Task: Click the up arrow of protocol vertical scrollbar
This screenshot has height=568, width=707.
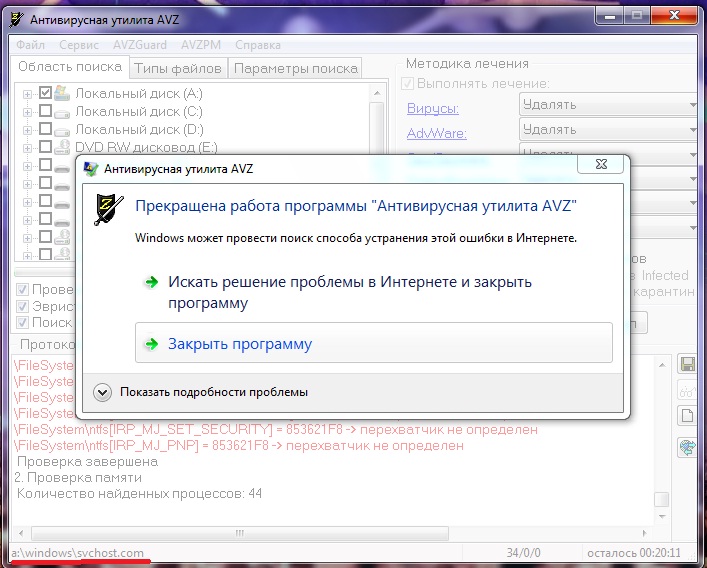Action: click(x=662, y=365)
